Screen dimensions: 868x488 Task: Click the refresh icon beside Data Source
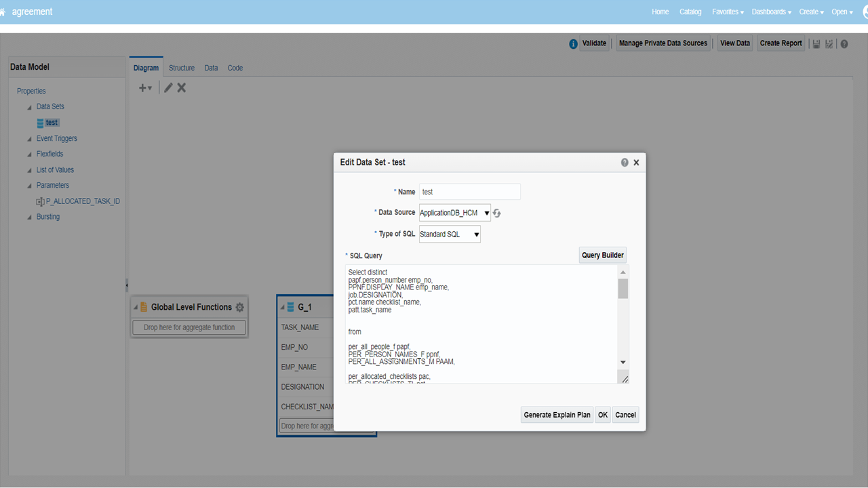[x=497, y=213]
